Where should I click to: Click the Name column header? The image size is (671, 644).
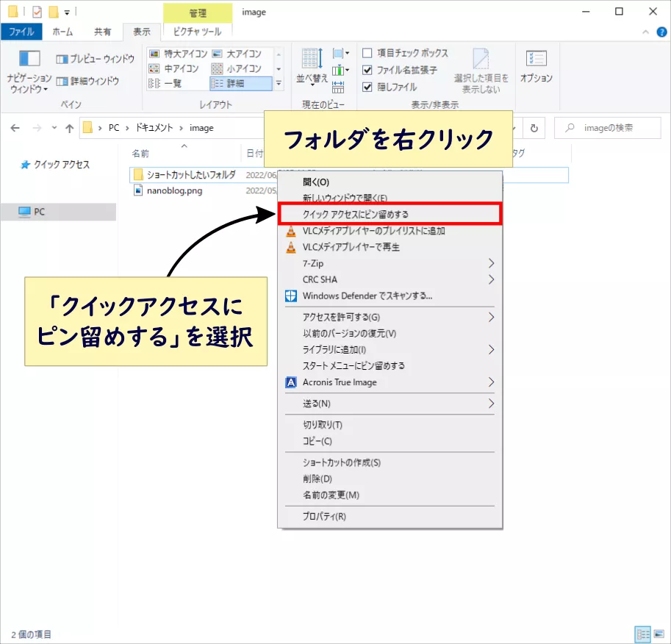[184, 154]
